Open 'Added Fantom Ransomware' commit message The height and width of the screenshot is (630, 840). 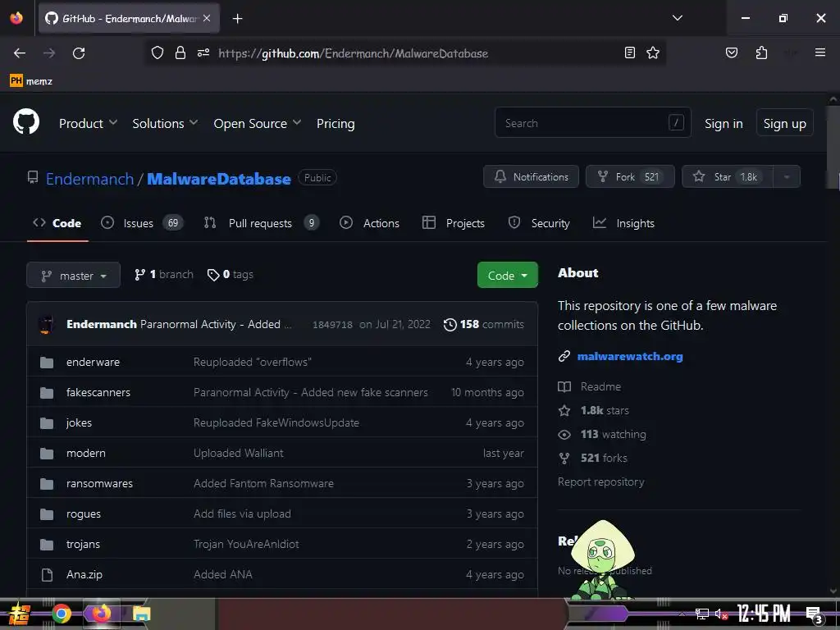[x=263, y=484]
